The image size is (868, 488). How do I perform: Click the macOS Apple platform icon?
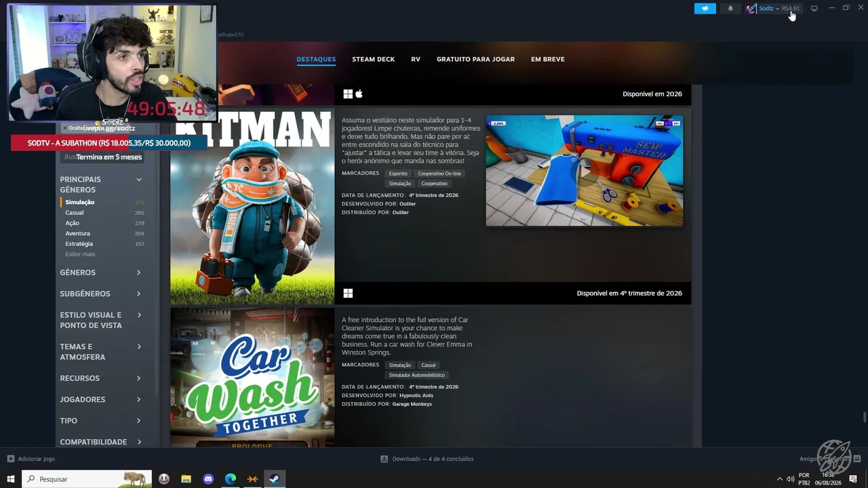tap(359, 94)
